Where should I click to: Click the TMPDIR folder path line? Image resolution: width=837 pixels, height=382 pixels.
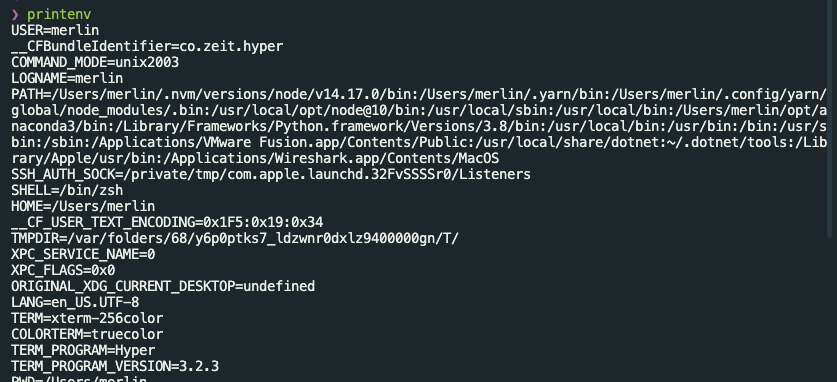point(235,238)
